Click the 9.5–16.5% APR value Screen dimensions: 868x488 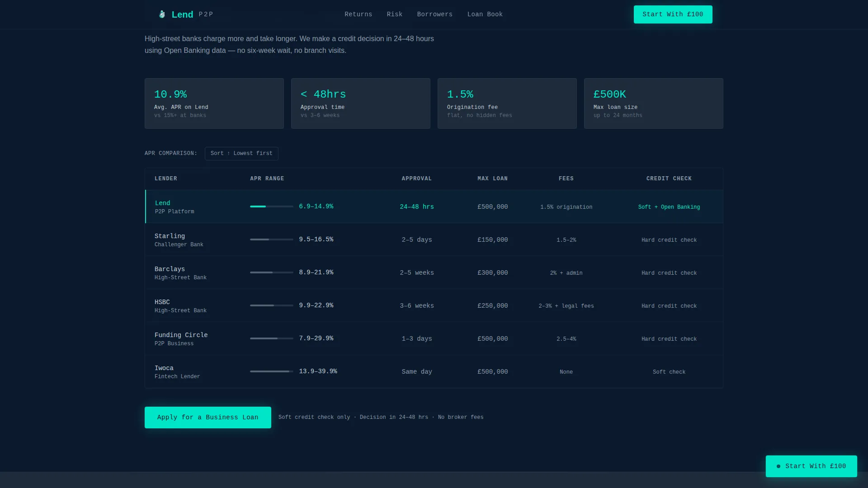(x=316, y=239)
